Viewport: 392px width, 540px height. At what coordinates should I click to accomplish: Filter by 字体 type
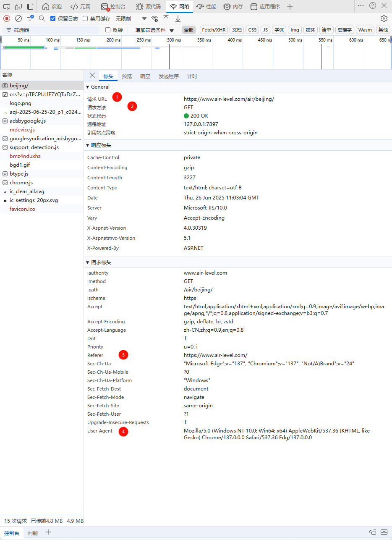[279, 30]
